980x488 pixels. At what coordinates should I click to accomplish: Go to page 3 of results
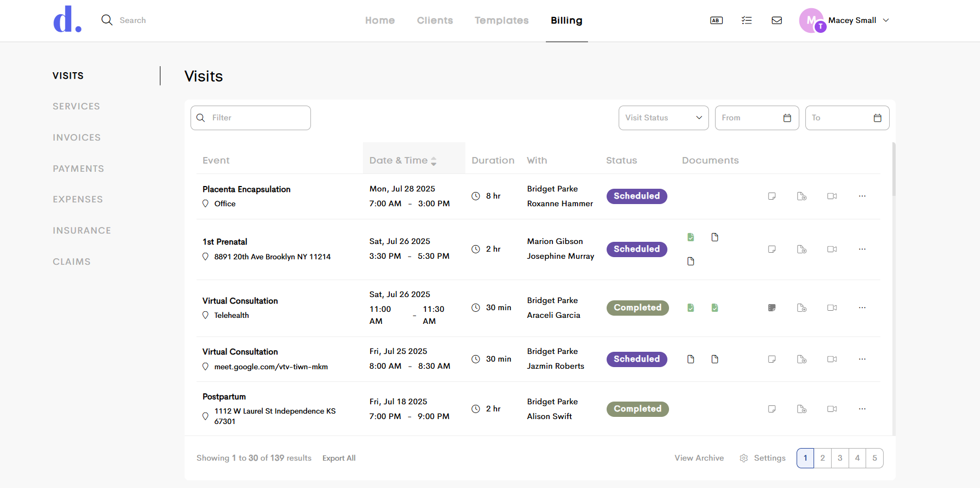[x=840, y=458]
